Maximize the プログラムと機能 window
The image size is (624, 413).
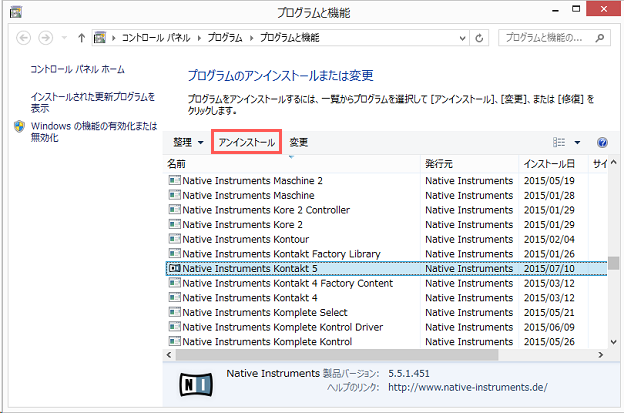(576, 9)
